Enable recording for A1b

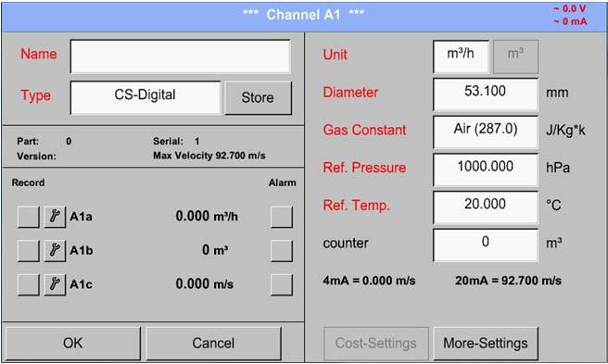coord(29,250)
